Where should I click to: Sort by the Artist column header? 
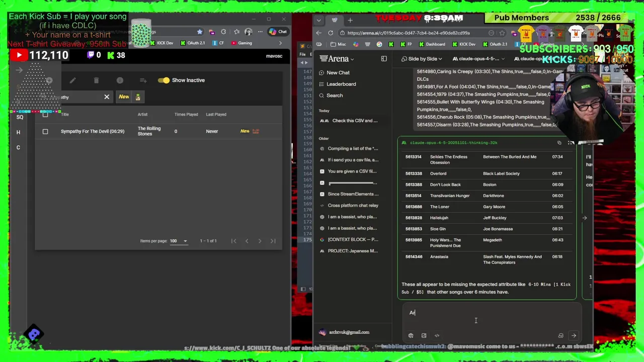[142, 114]
